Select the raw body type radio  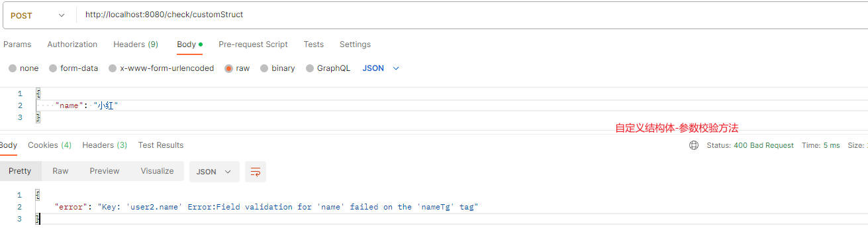pyautogui.click(x=229, y=68)
